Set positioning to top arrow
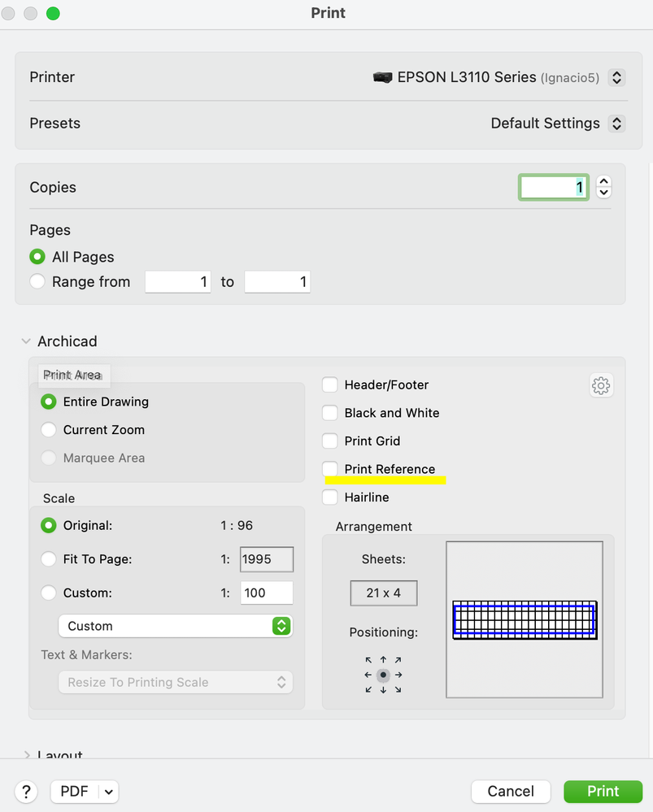The height and width of the screenshot is (812, 653). tap(383, 660)
